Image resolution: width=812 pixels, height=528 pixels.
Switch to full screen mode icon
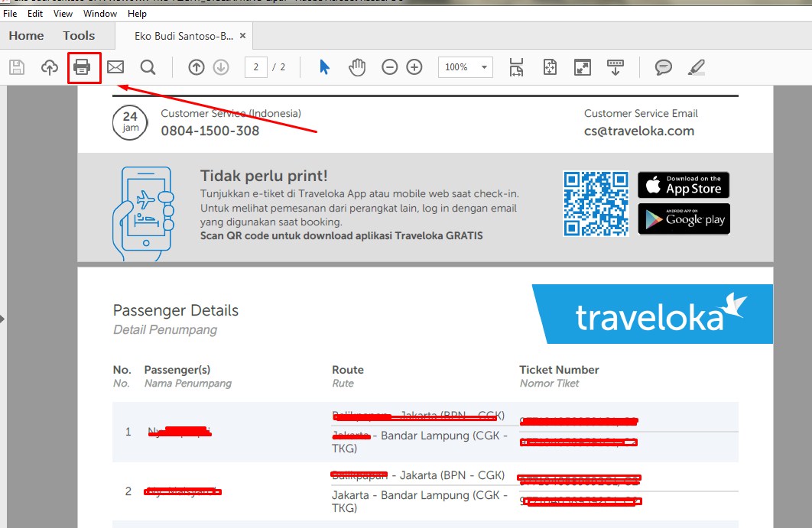(583, 67)
